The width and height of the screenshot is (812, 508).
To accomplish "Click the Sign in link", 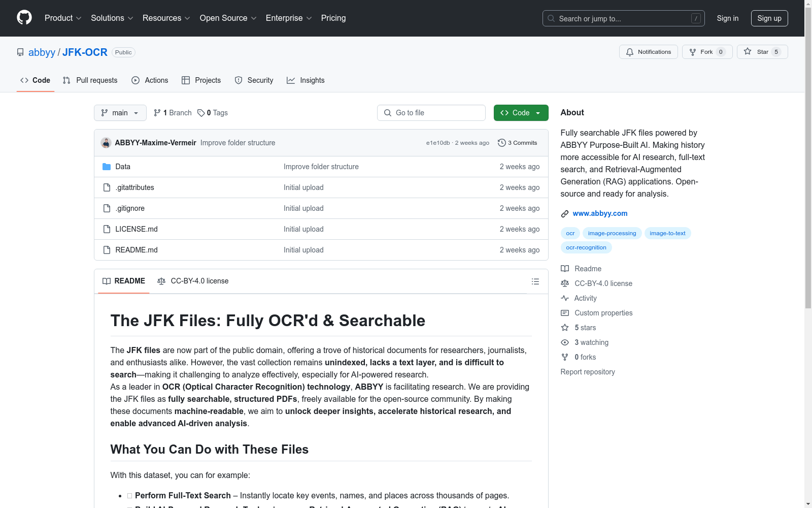I will (x=727, y=18).
